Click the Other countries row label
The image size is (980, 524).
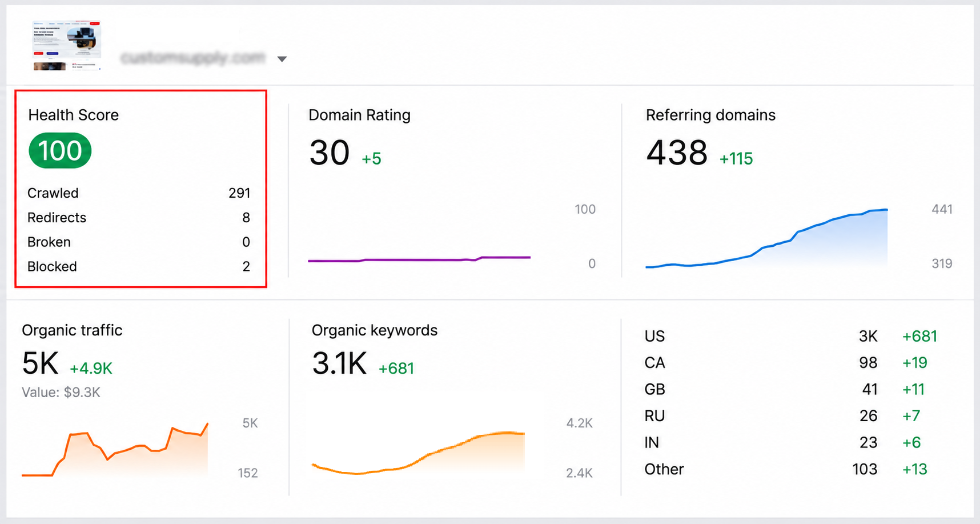[x=664, y=469]
